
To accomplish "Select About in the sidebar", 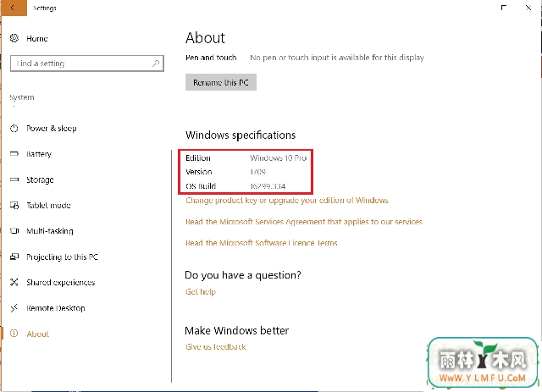I will (37, 334).
